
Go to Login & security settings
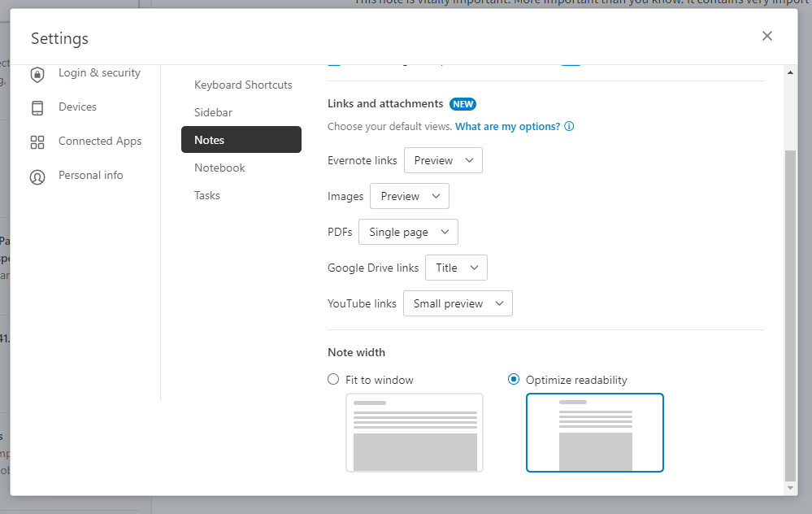pyautogui.click(x=99, y=72)
